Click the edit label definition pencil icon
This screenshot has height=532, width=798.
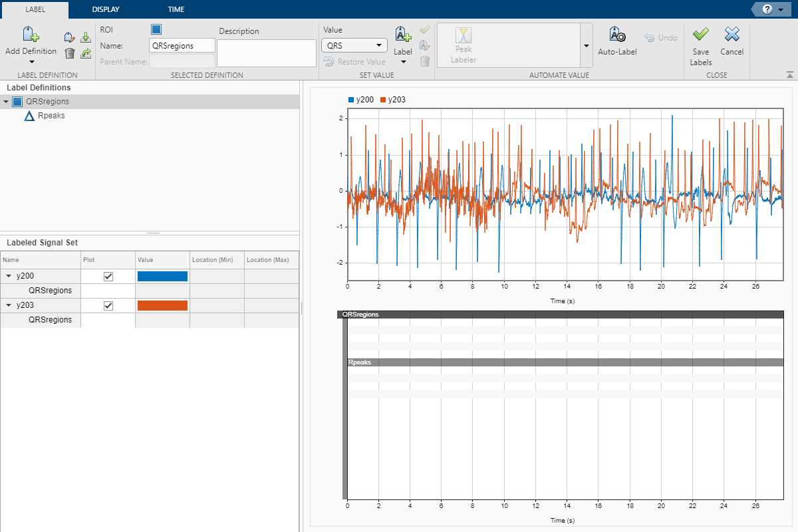[69, 38]
